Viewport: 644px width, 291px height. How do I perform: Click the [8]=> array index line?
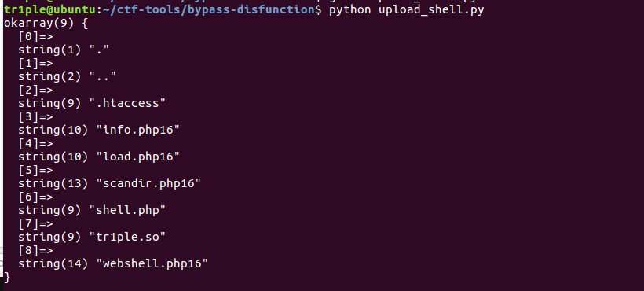[x=35, y=250]
